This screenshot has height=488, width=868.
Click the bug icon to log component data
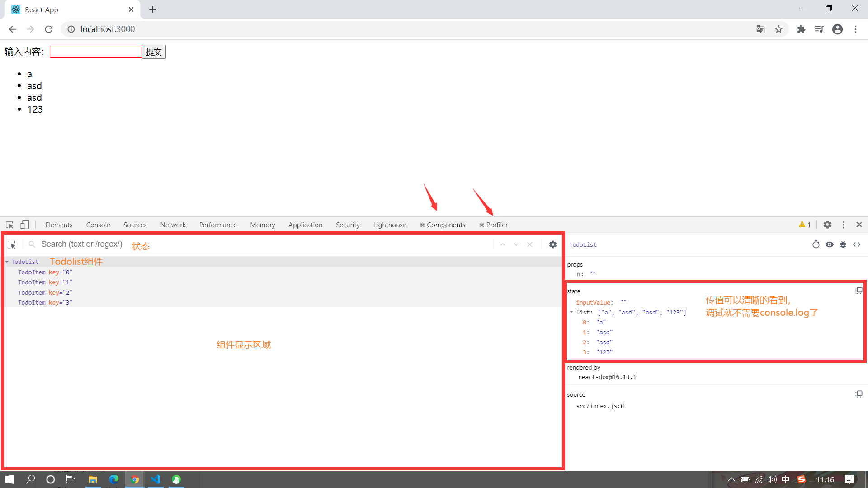pyautogui.click(x=843, y=244)
